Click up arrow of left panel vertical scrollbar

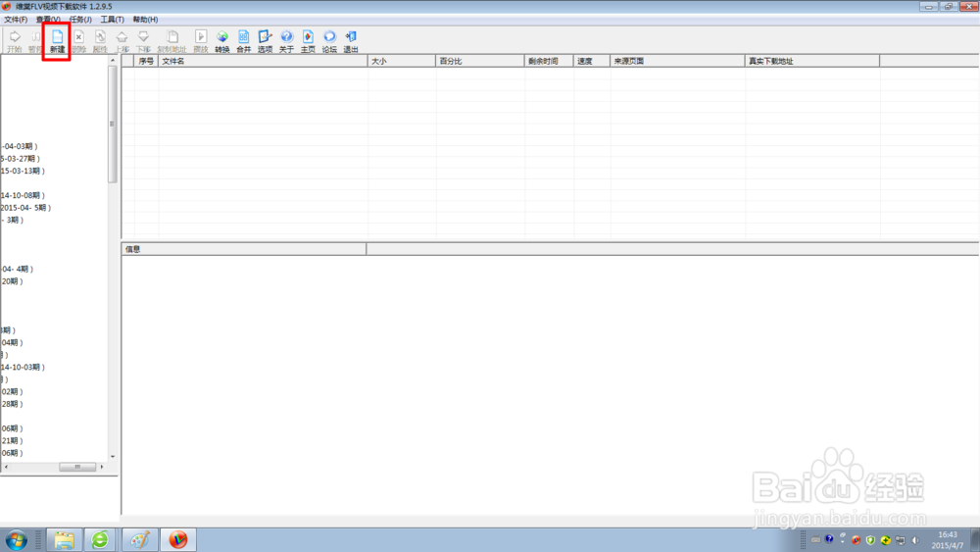[113, 61]
